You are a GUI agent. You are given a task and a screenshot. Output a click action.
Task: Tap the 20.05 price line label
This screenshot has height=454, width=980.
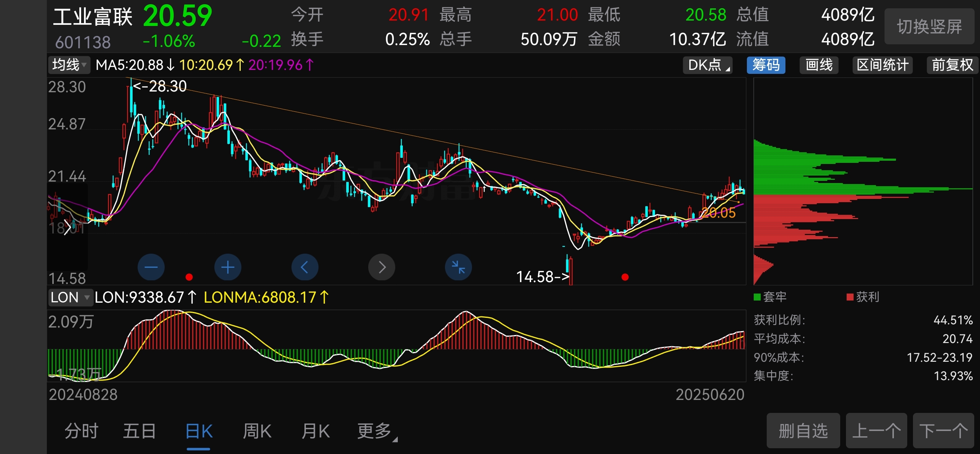[718, 213]
